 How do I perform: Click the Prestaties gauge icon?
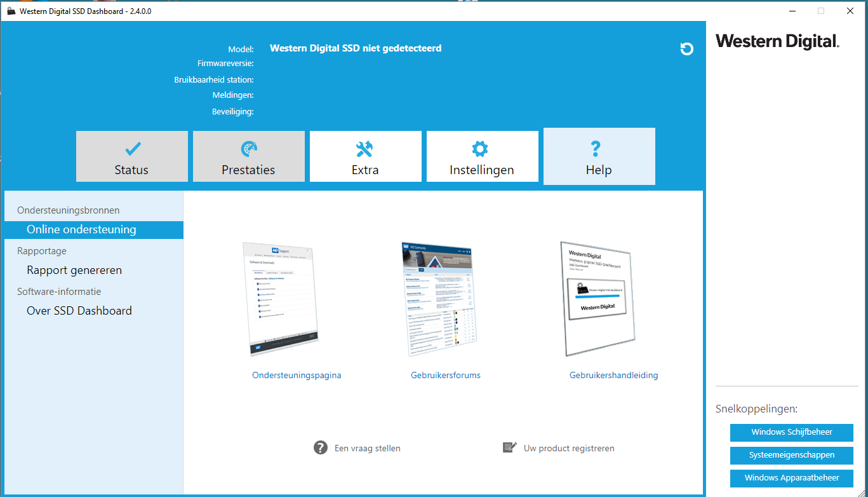(x=249, y=149)
